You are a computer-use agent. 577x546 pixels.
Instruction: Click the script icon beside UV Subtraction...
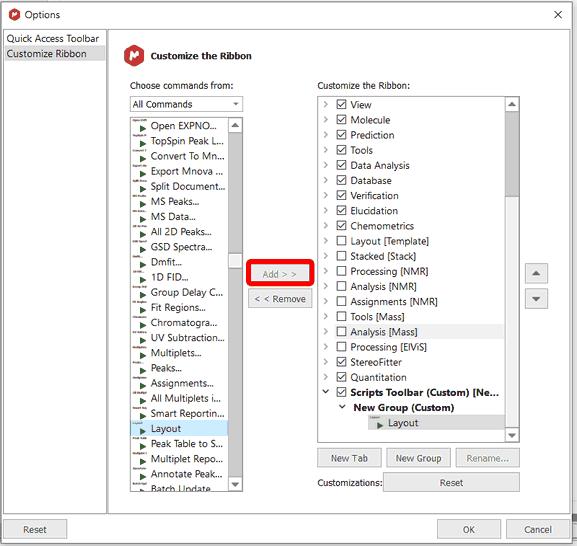(x=140, y=338)
